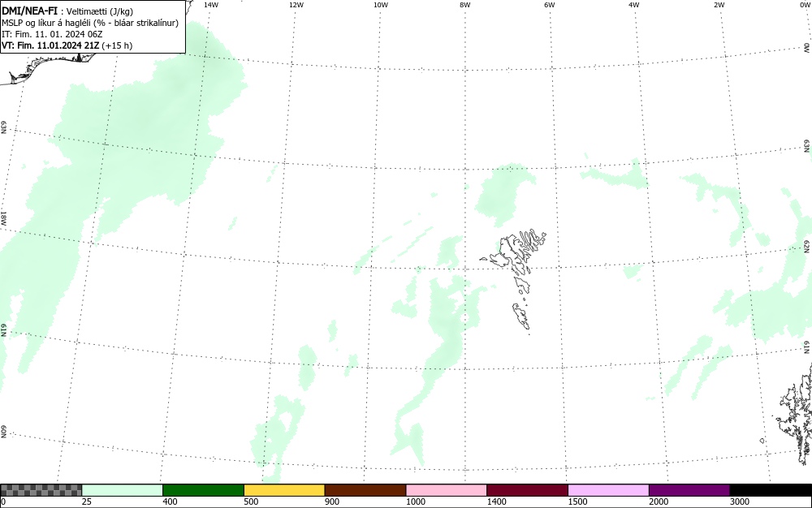The width and height of the screenshot is (812, 508).
Task: Click the 10W longitude label
Action: click(x=381, y=5)
